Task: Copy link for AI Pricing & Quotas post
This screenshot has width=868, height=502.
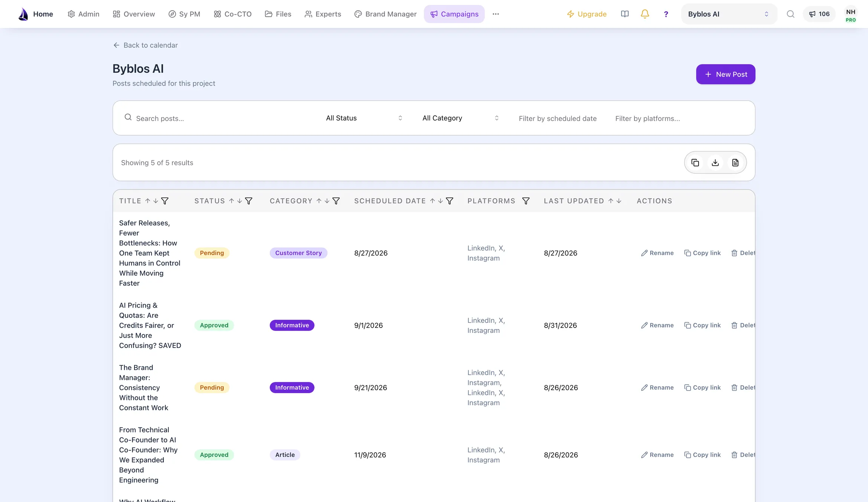Action: [702, 325]
